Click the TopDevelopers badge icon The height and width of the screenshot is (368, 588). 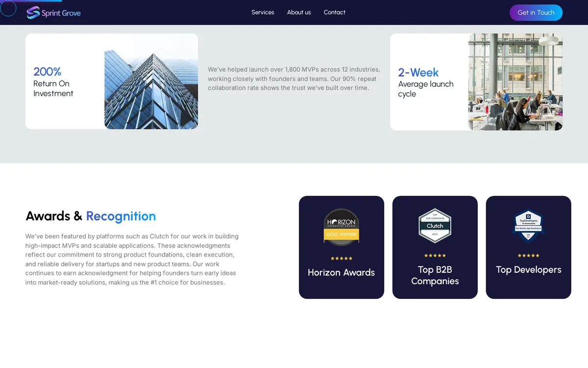(x=529, y=226)
